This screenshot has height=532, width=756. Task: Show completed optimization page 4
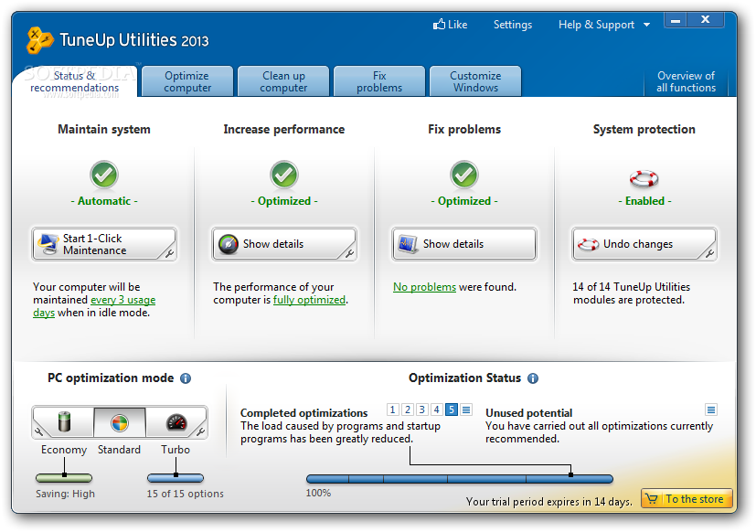click(x=436, y=410)
